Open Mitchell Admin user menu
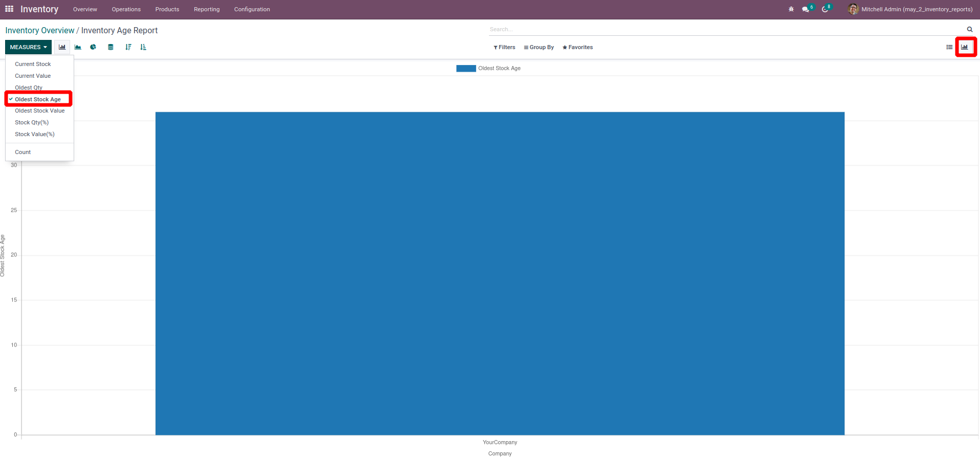980x457 pixels. tap(910, 9)
